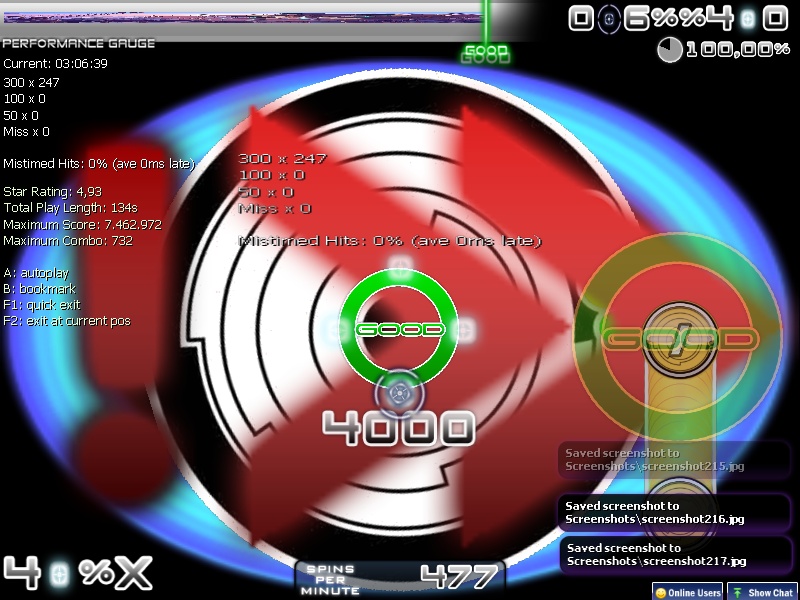Click the performance gauge health bar
Screen dimensions: 800x600
[243, 18]
